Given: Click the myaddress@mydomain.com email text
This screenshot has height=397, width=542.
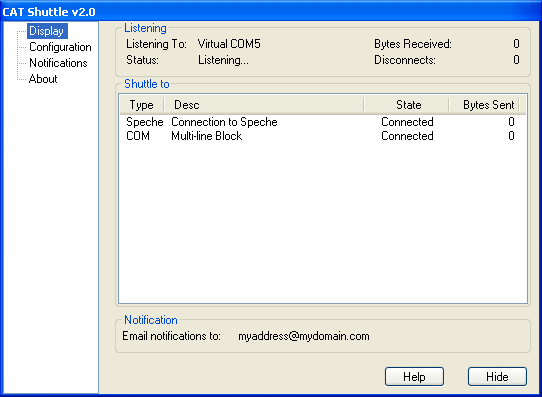Looking at the screenshot, I should [304, 336].
